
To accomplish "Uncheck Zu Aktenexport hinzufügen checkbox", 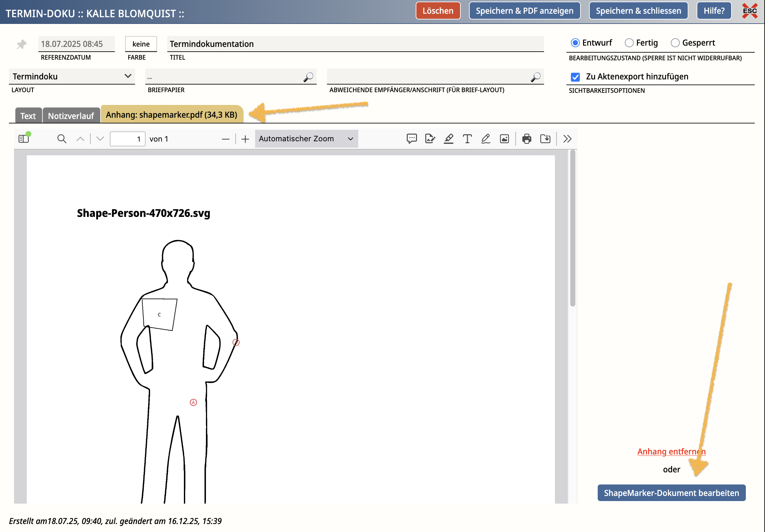I will point(575,77).
